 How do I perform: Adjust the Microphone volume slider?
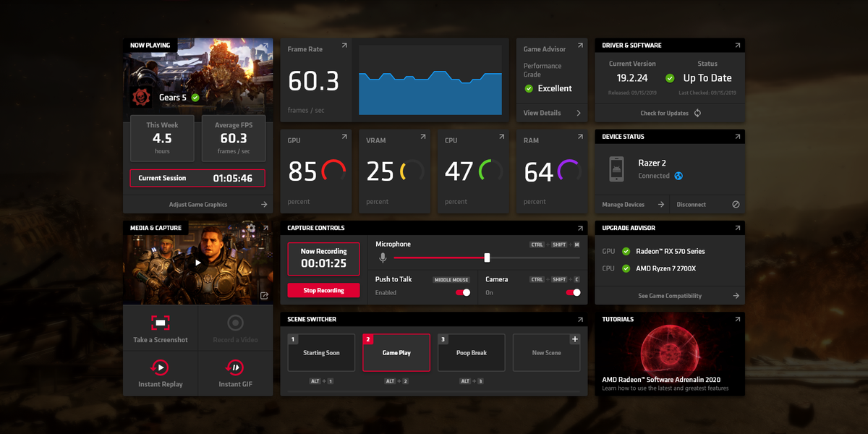point(486,257)
